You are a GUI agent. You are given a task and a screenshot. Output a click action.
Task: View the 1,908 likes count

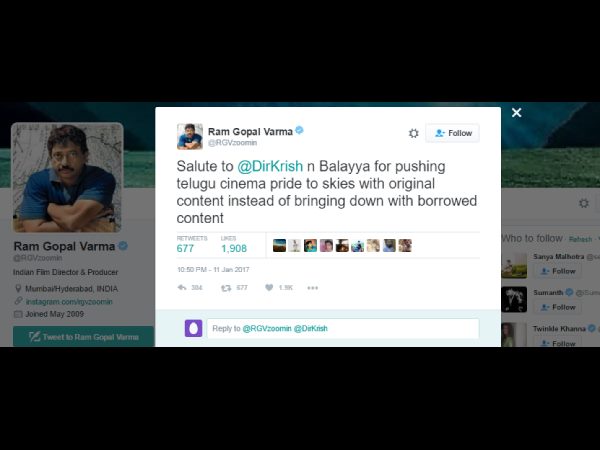234,248
